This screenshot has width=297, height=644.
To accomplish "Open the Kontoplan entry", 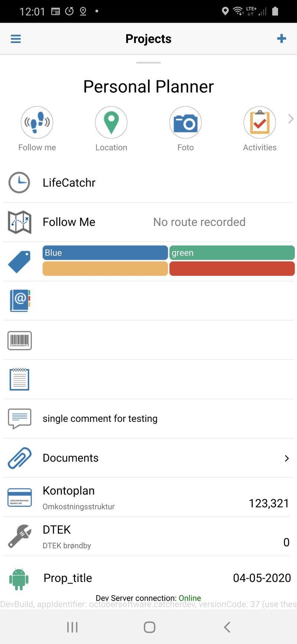I will point(148,497).
